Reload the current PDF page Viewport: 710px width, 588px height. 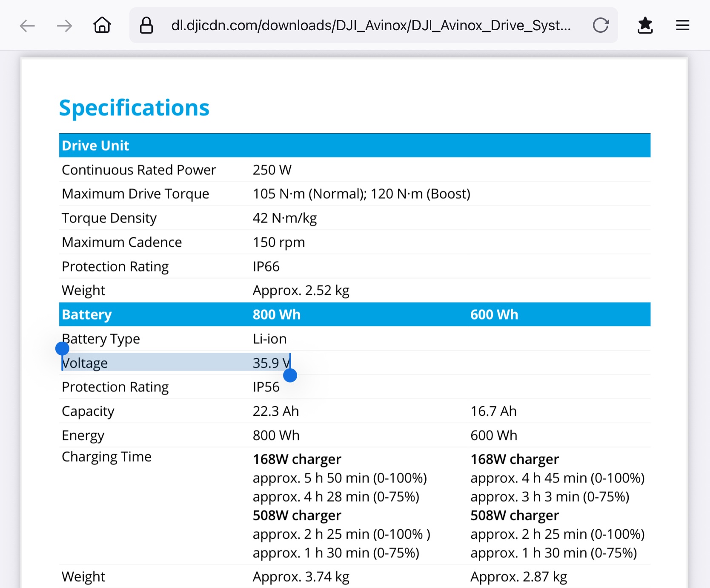click(x=601, y=26)
